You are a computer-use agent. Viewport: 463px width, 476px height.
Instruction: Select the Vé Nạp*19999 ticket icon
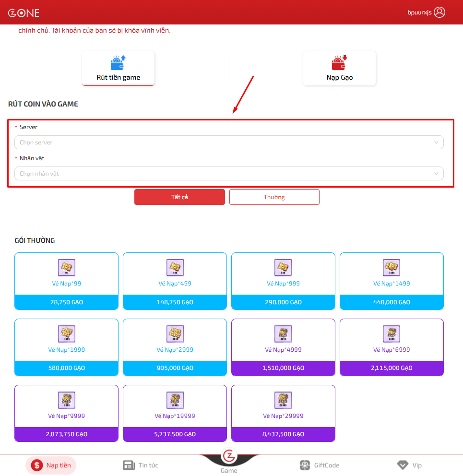(175, 400)
